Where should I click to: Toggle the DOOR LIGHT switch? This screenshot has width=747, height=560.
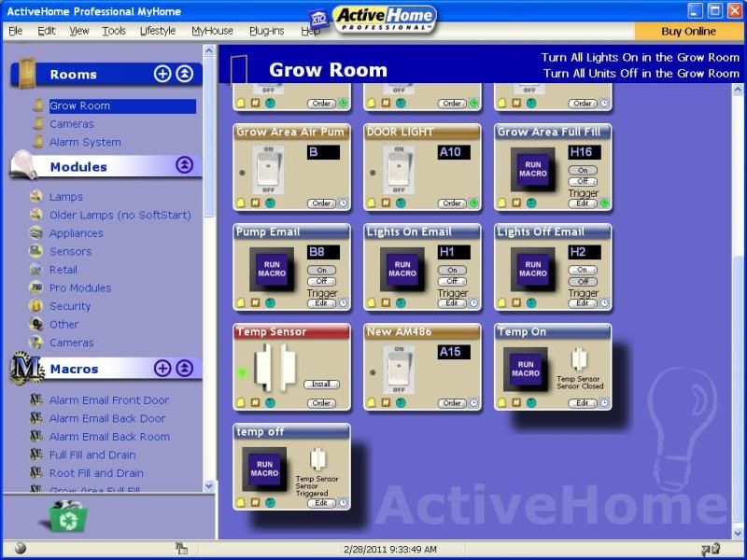pyautogui.click(x=399, y=170)
